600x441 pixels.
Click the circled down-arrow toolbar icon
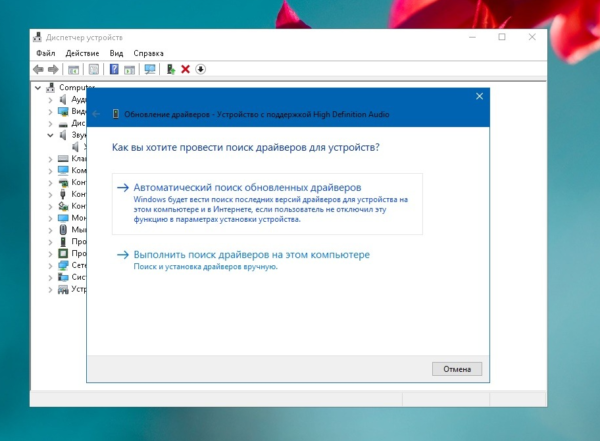click(200, 69)
